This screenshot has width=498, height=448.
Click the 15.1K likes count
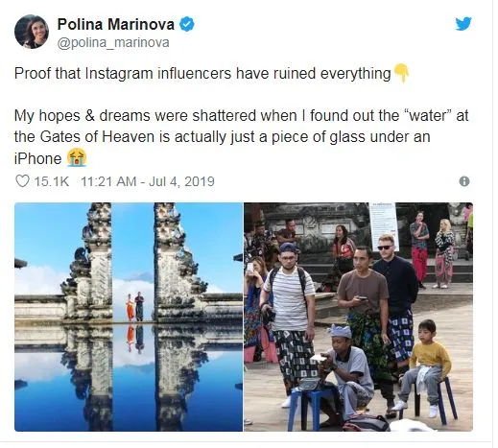click(51, 181)
